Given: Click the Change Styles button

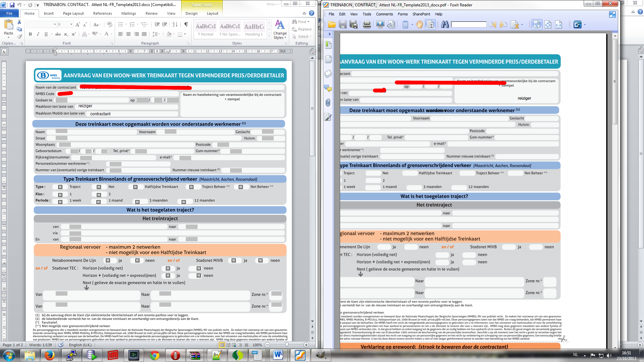Looking at the screenshot, I should (x=280, y=29).
